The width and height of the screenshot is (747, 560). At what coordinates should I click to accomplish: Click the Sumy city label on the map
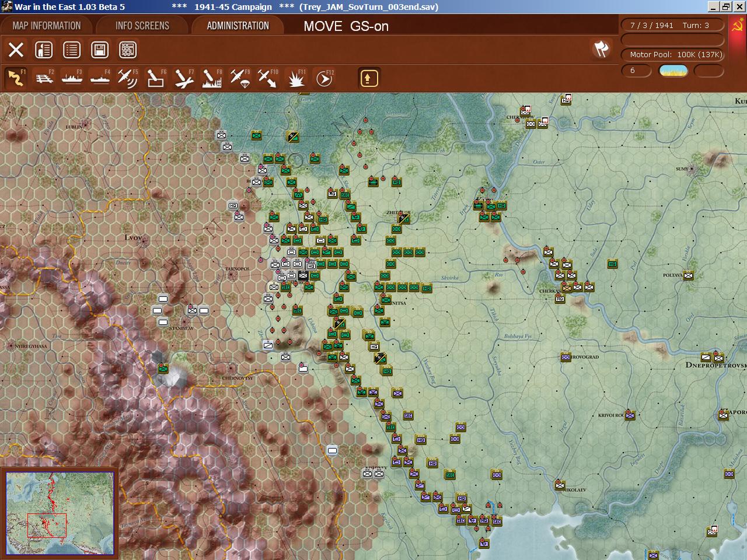pyautogui.click(x=682, y=169)
